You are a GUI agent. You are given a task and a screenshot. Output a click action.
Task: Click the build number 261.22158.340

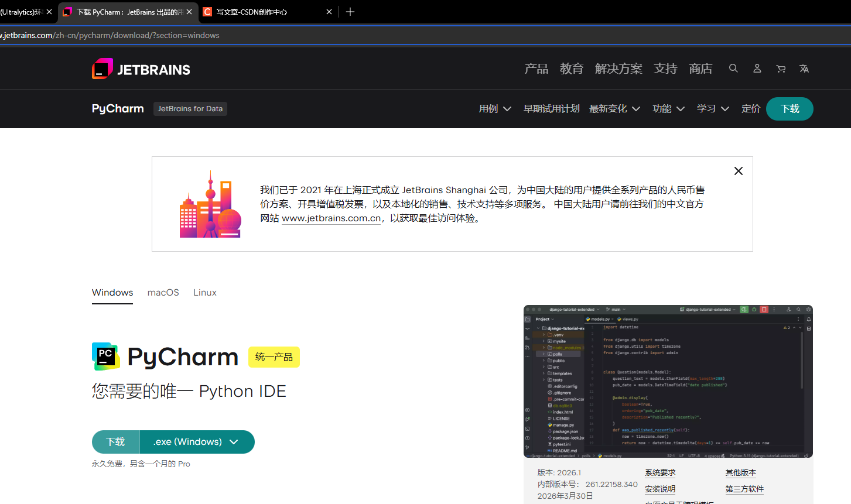click(611, 484)
